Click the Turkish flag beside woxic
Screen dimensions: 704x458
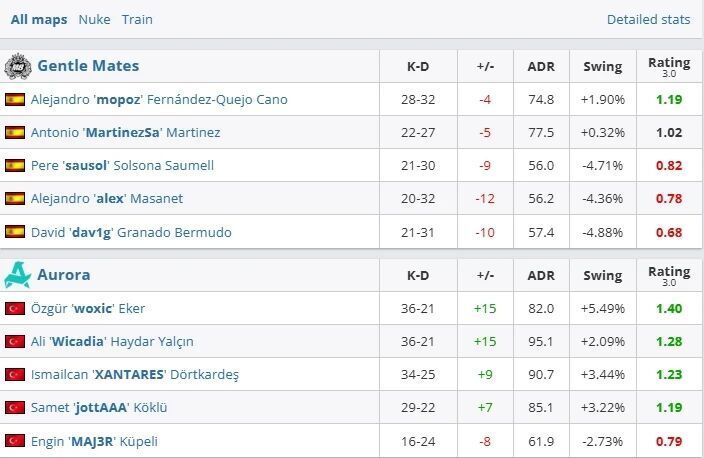point(15,308)
